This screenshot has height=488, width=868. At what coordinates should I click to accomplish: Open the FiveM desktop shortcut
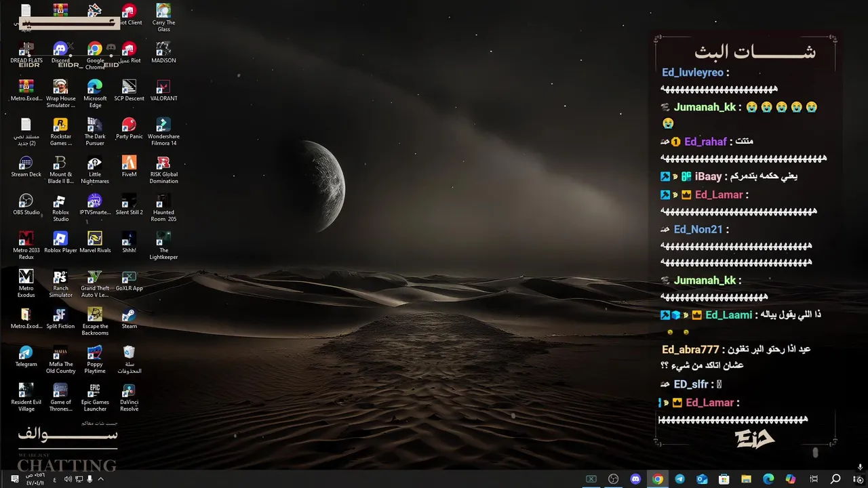tap(129, 167)
